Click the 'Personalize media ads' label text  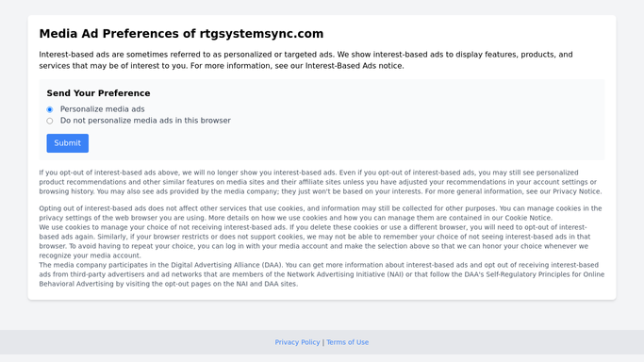click(x=102, y=109)
